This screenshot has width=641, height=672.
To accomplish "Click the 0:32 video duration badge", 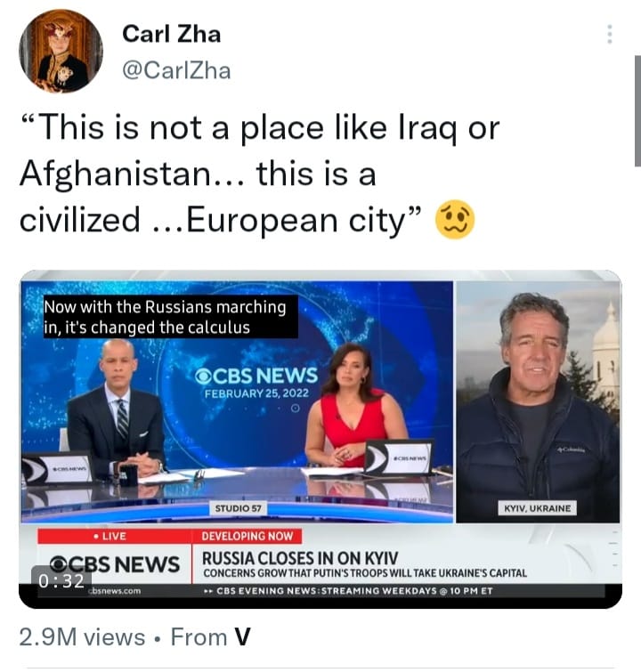I will pos(61,581).
